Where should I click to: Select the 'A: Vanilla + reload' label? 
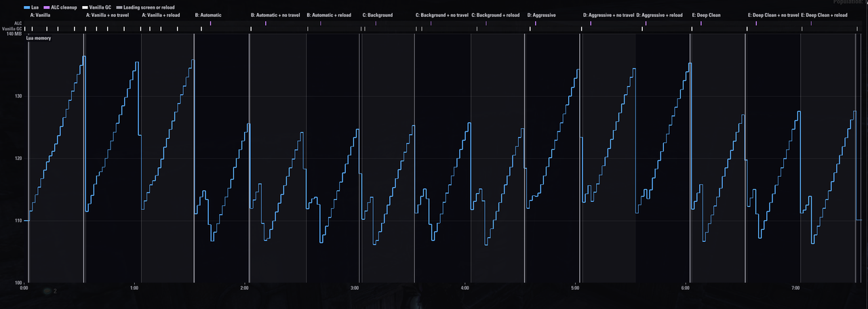[x=161, y=14]
